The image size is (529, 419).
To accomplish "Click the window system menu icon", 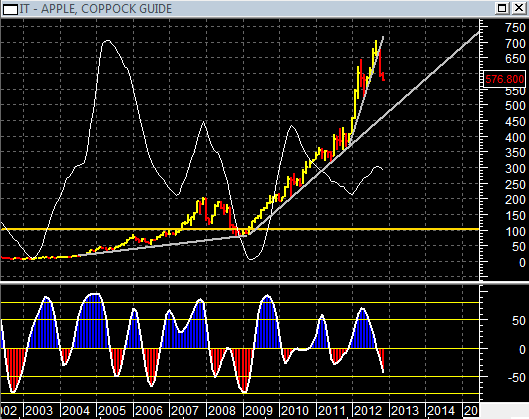I will click(x=10, y=9).
